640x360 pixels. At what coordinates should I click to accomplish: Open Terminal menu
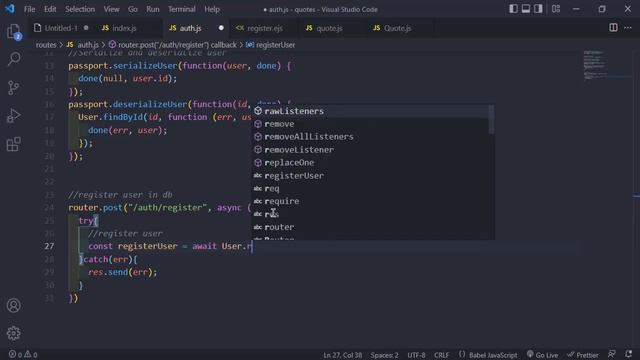tap(182, 9)
